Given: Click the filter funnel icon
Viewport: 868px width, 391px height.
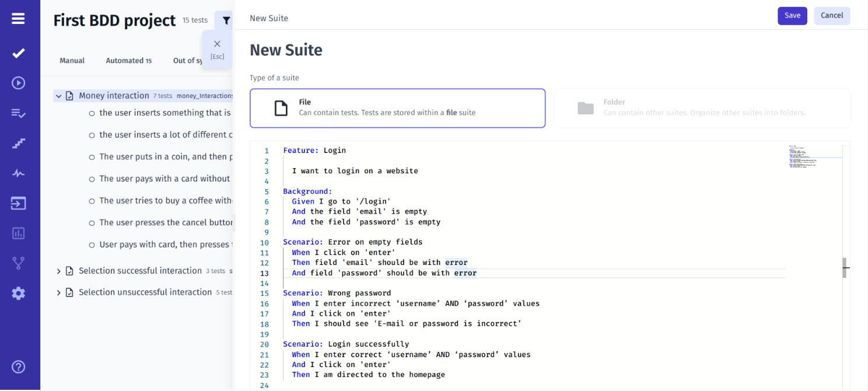Looking at the screenshot, I should point(226,19).
